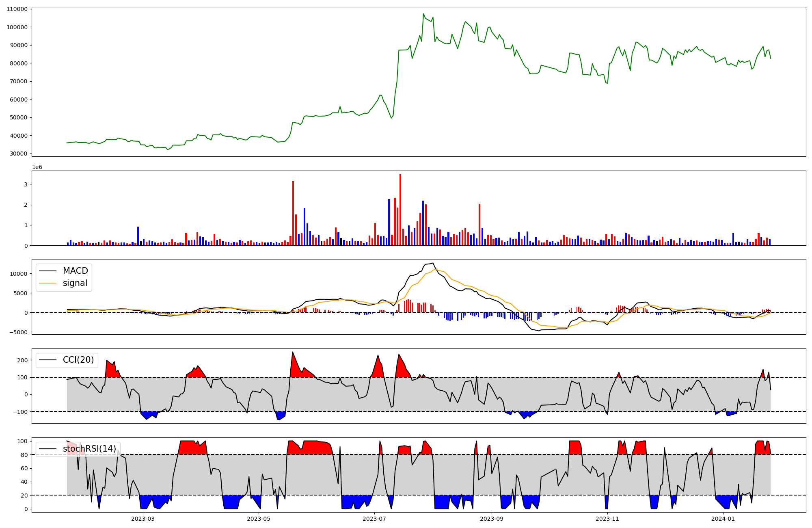Click the 2023-03 date tick label
This screenshot has height=528, width=812.
pyautogui.click(x=143, y=519)
